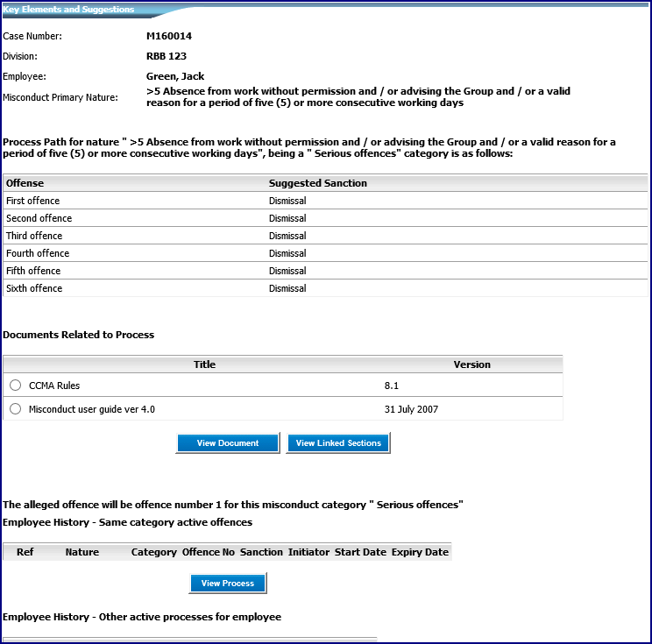Click the Misconduct Primary Nature label
This screenshot has height=644, width=652.
60,97
